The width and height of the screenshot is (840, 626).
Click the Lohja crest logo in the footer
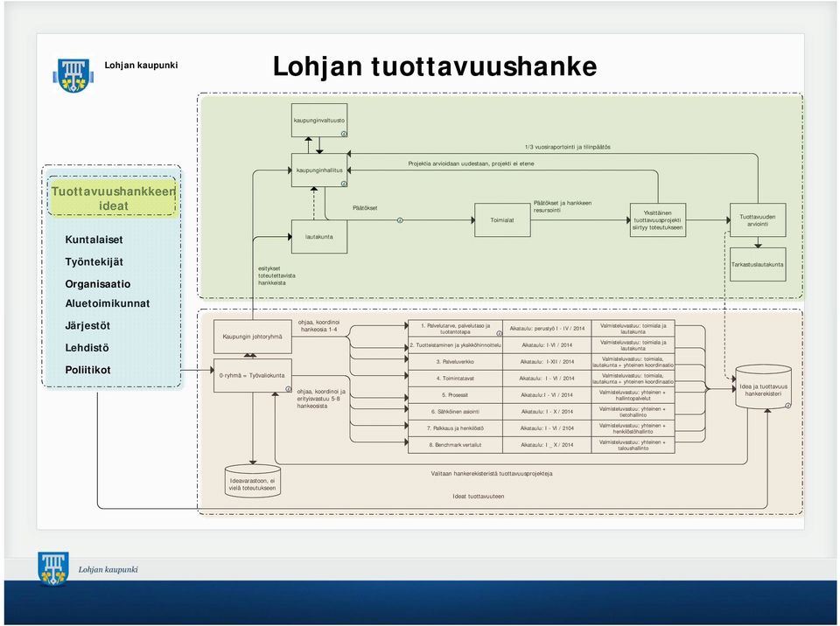[x=53, y=568]
